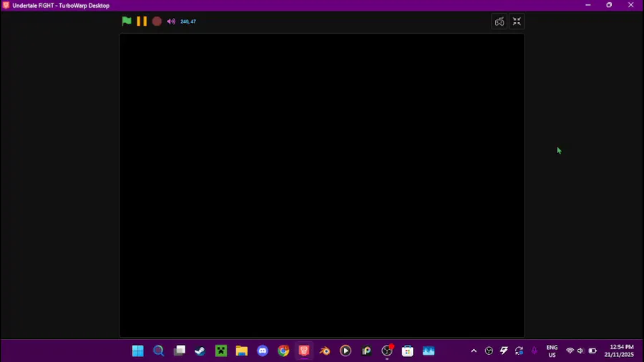Minimize the TurboWarp Desktop window

(587, 5)
